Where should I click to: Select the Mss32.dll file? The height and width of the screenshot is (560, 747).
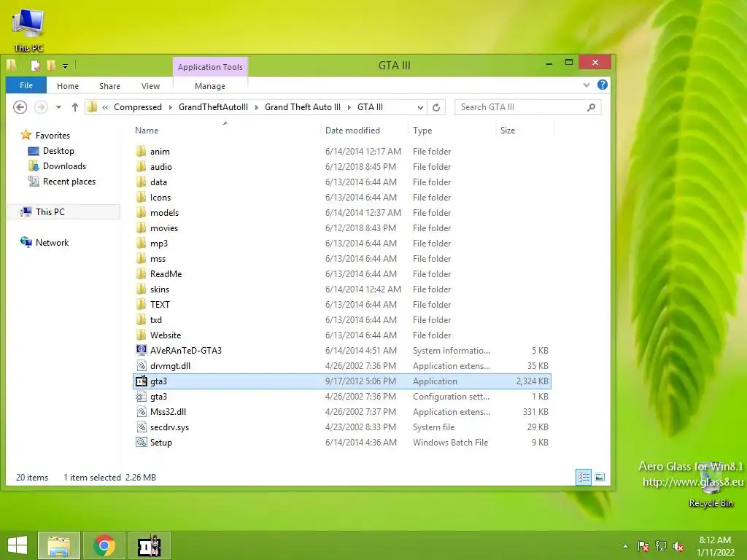tap(341, 411)
